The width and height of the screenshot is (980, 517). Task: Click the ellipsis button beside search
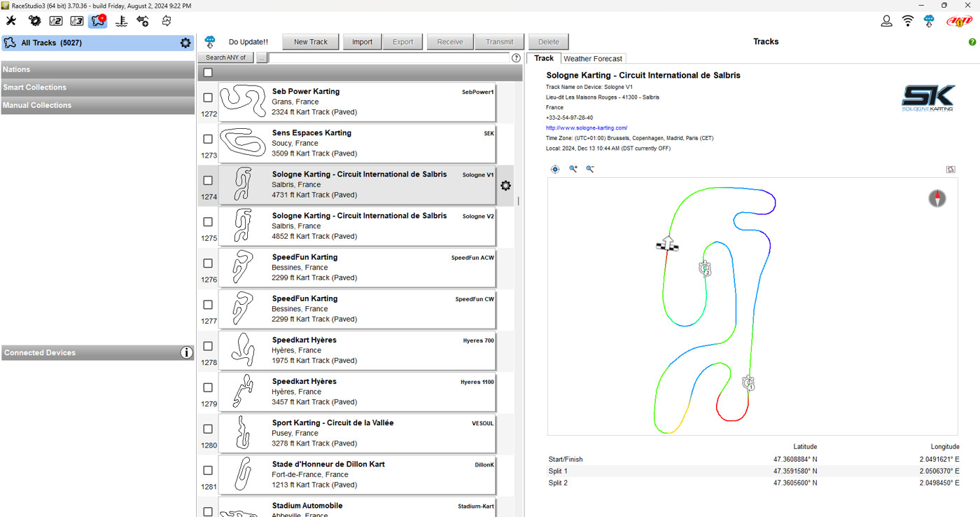coord(261,57)
